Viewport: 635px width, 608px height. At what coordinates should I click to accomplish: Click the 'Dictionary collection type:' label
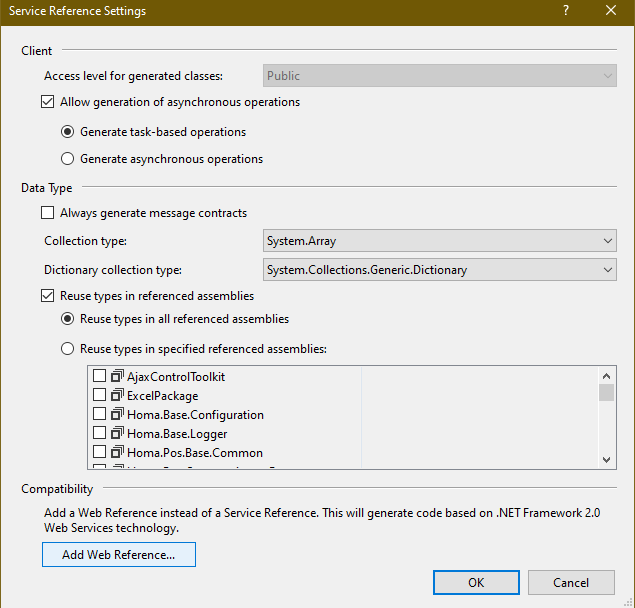113,270
